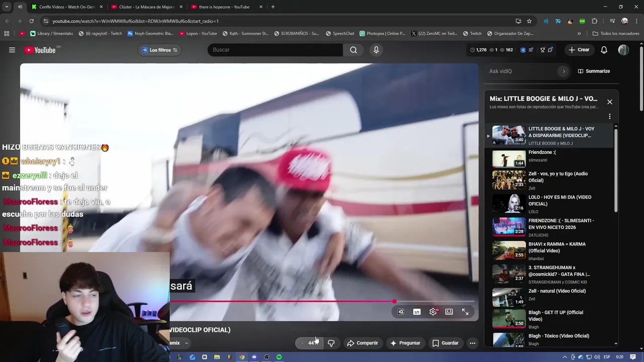Open Discord from the taskbar
This screenshot has height=362, width=644.
click(x=254, y=357)
